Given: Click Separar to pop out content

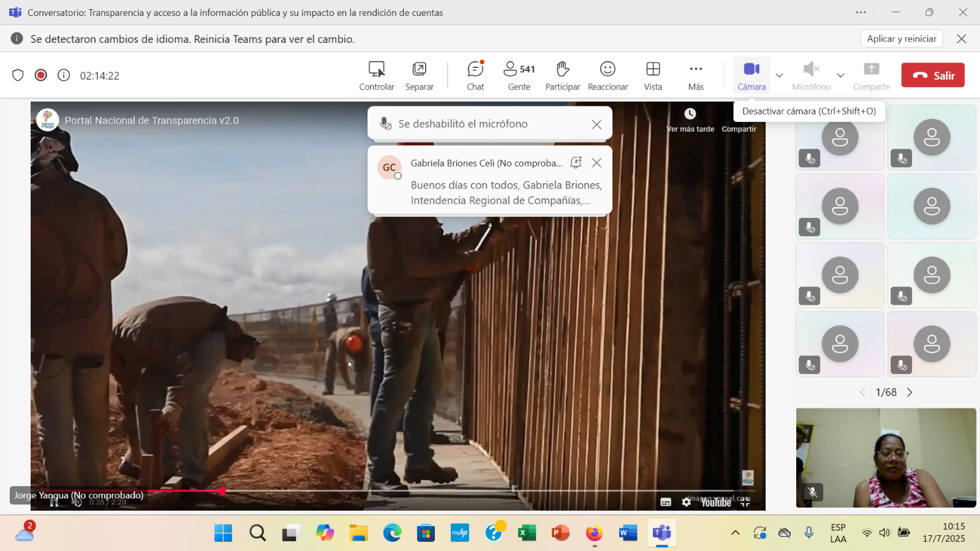Looking at the screenshot, I should (x=420, y=76).
